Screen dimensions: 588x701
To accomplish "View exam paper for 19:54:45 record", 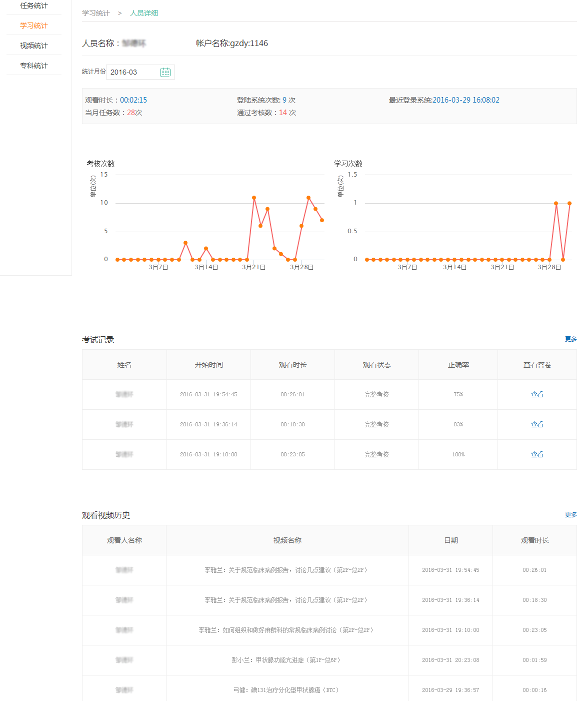I will pyautogui.click(x=537, y=395).
